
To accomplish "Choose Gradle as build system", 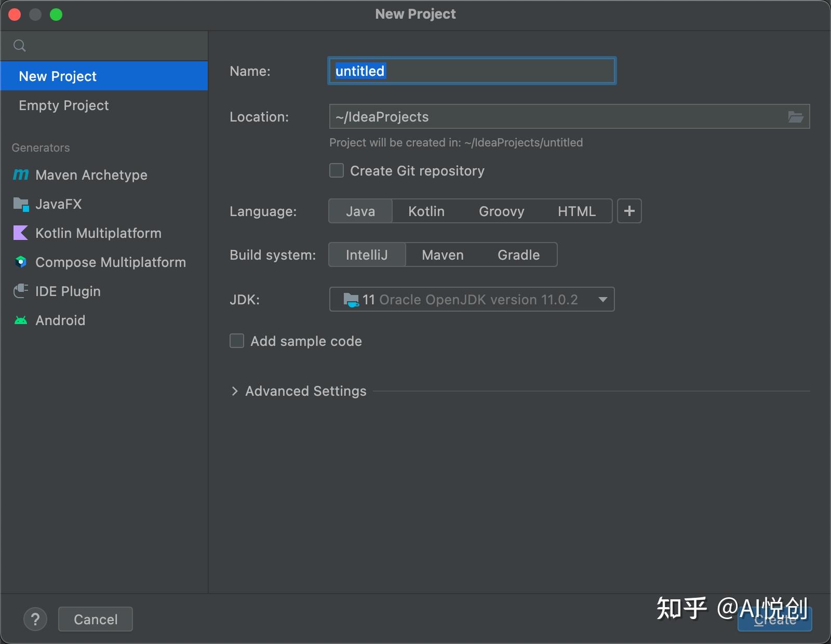I will (518, 255).
